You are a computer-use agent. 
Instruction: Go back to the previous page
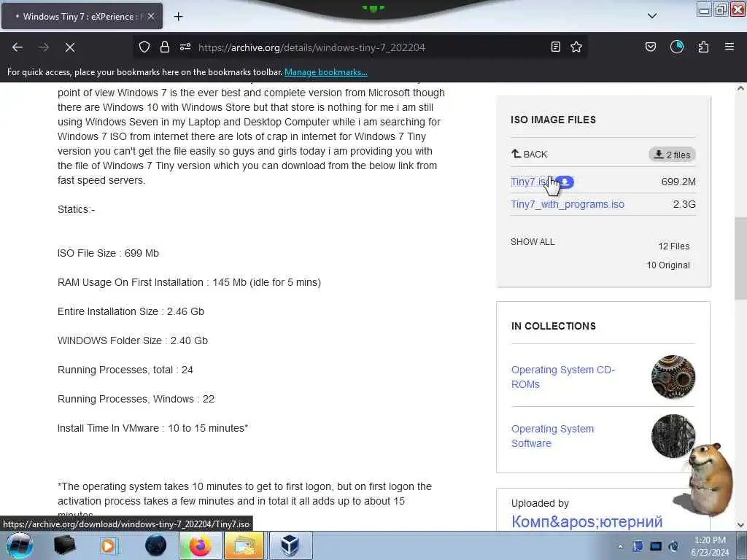click(x=18, y=47)
